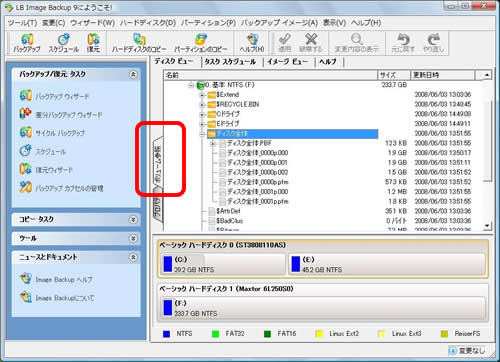Sort by the 更新日時 column header
This screenshot has width=500, height=362.
point(443,75)
